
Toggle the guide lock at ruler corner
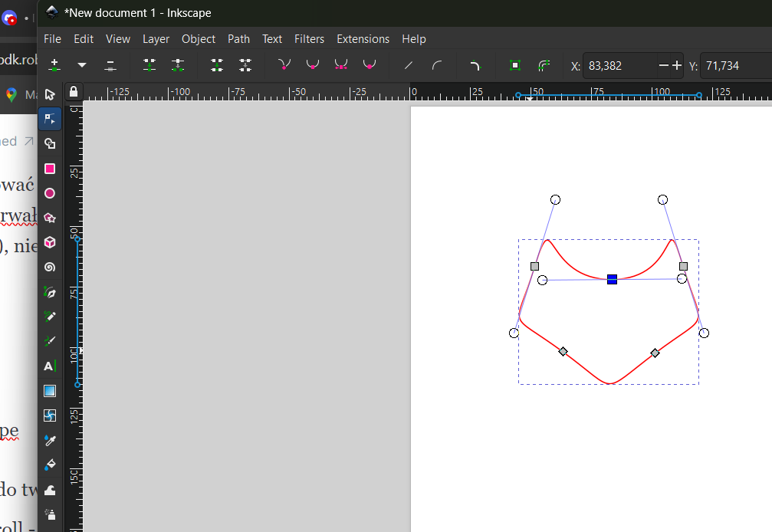tap(74, 91)
